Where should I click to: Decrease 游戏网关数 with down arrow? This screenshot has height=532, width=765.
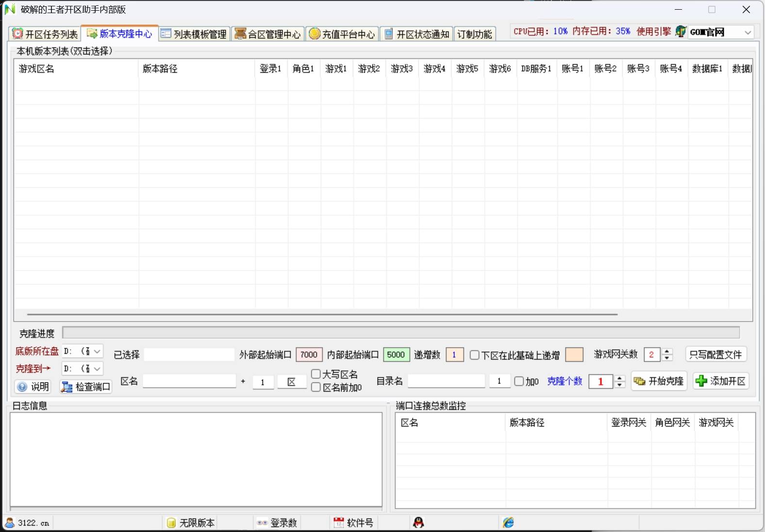coord(667,358)
